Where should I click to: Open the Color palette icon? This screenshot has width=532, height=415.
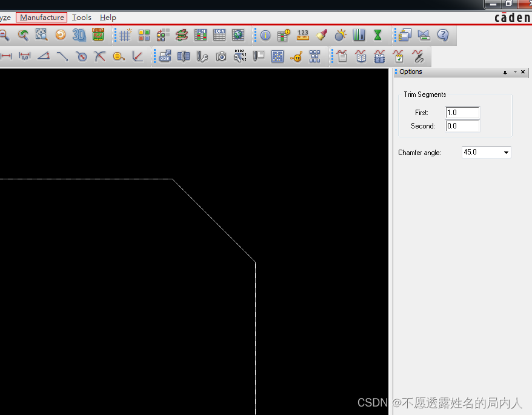pos(144,35)
